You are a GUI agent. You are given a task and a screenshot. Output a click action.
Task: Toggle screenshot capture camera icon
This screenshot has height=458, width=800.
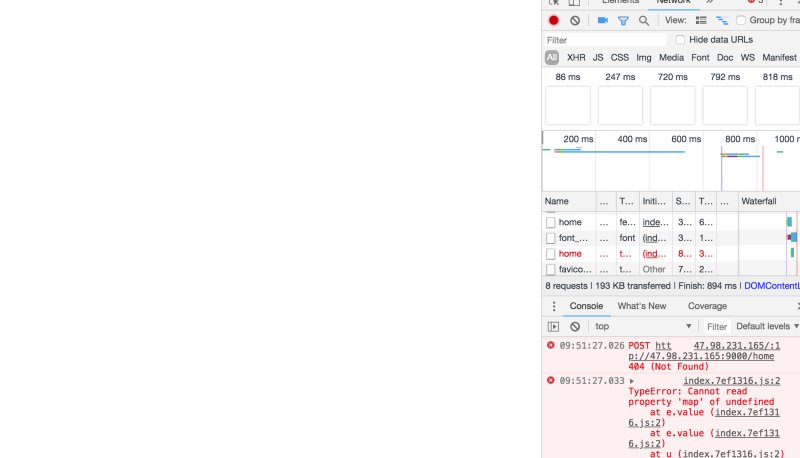pyautogui.click(x=603, y=20)
